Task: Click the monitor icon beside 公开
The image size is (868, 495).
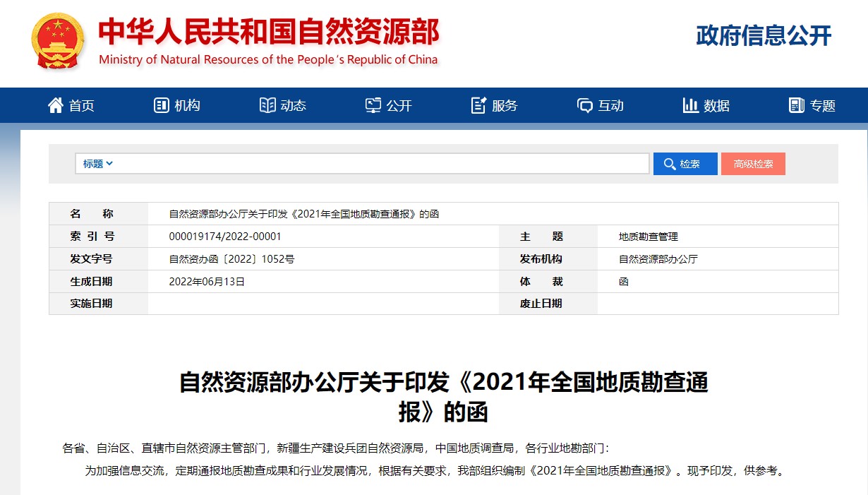Action: pyautogui.click(x=373, y=105)
